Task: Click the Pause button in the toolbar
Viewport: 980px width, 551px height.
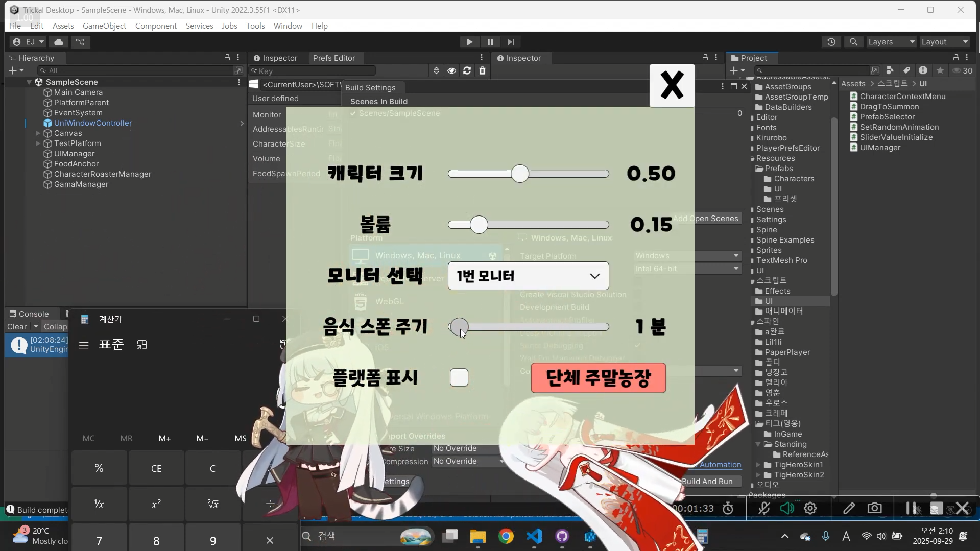Action: pyautogui.click(x=490, y=42)
